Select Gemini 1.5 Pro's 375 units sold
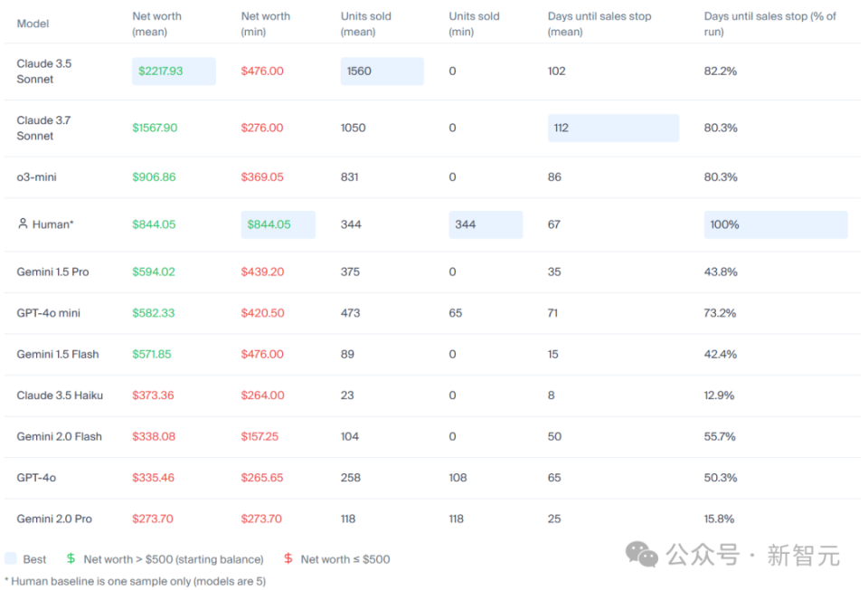 tap(350, 272)
